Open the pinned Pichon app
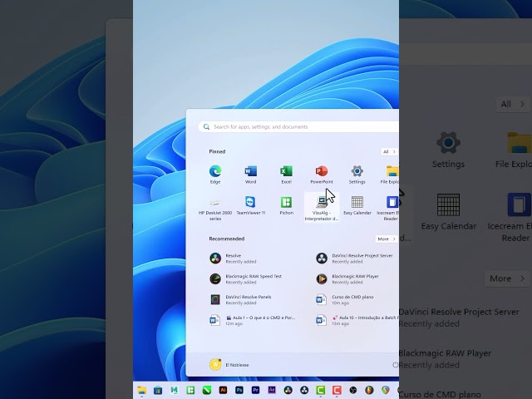Screen dimensions: 532x399 point(286,205)
